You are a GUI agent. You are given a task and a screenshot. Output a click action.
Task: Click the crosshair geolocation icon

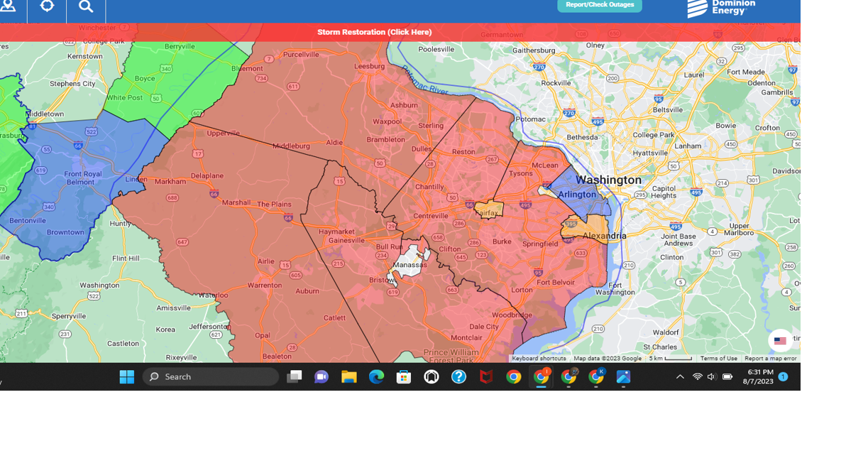click(x=45, y=6)
